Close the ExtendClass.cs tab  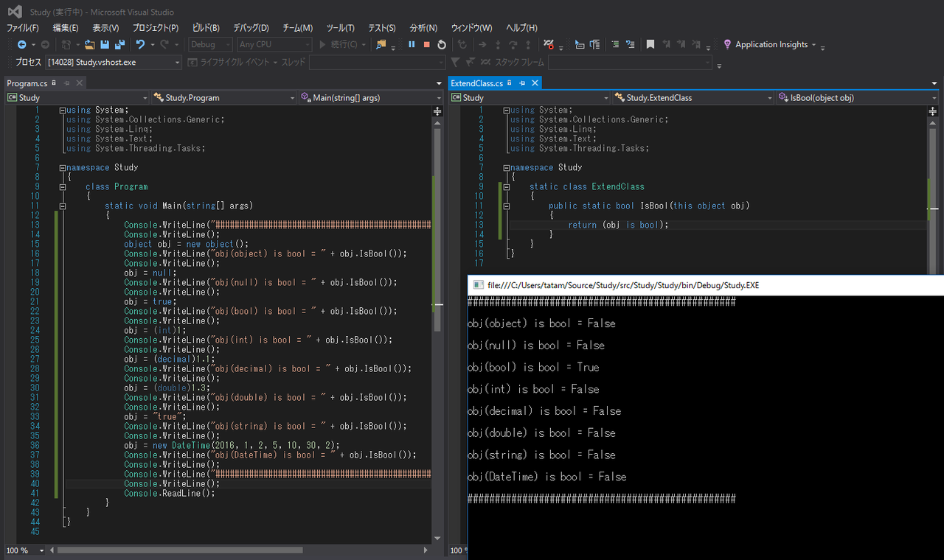[535, 83]
